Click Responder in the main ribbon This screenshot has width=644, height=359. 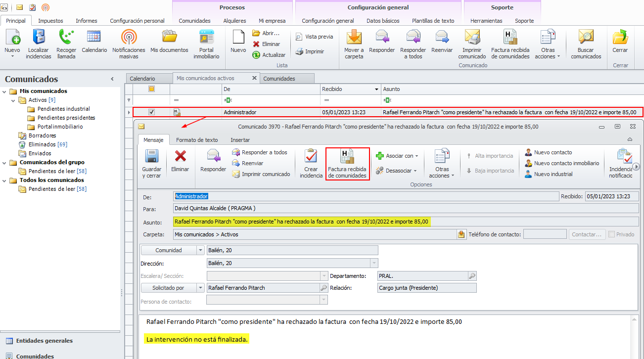(x=382, y=42)
